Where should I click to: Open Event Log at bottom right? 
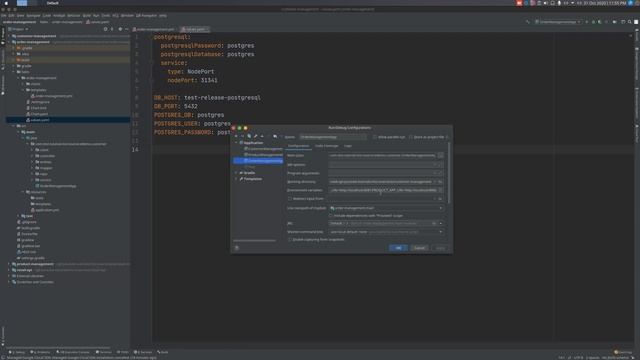click(x=623, y=352)
